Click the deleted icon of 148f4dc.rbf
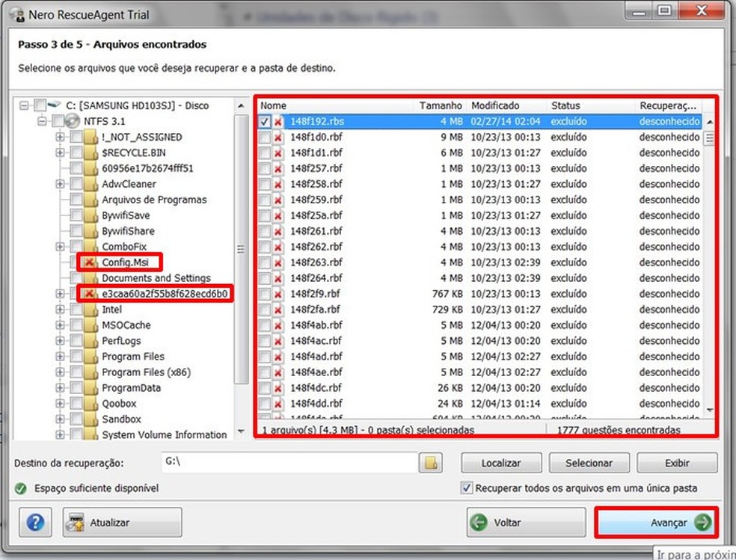The image size is (736, 560). pyautogui.click(x=278, y=388)
